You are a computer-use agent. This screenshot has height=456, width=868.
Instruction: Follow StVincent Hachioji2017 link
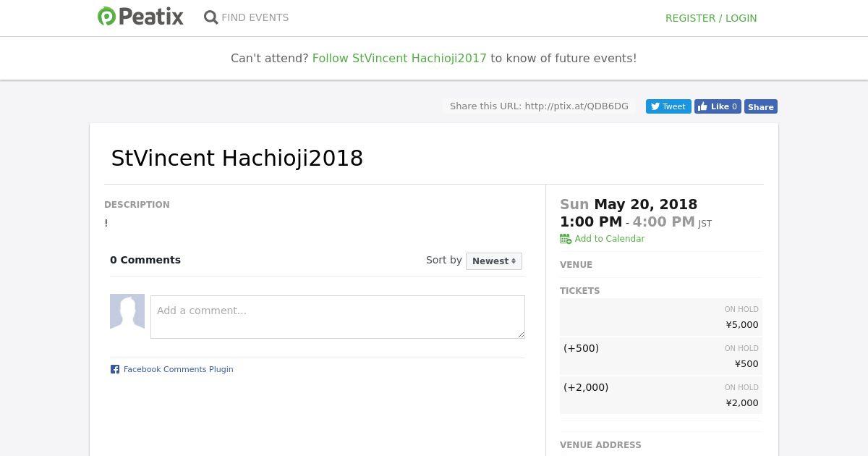click(x=399, y=58)
